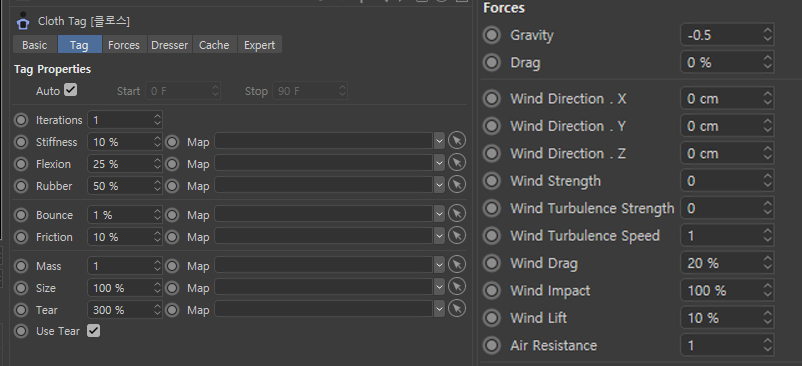Click the Mass Map keyframe circle

point(172,266)
